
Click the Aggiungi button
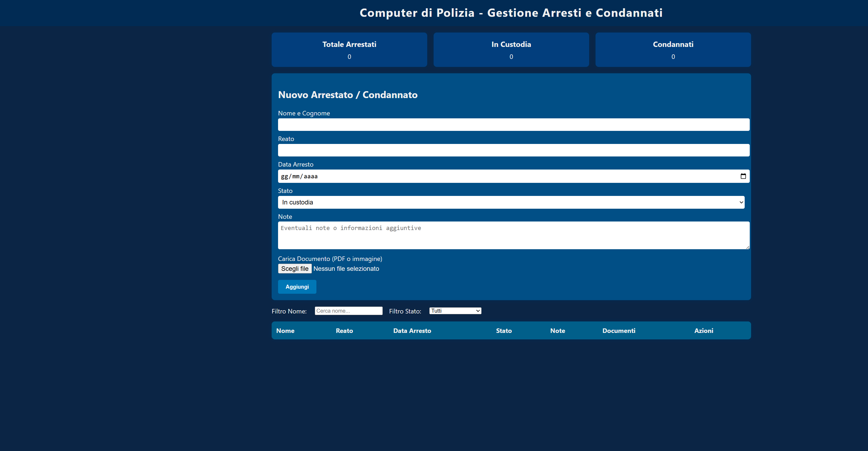(x=297, y=287)
